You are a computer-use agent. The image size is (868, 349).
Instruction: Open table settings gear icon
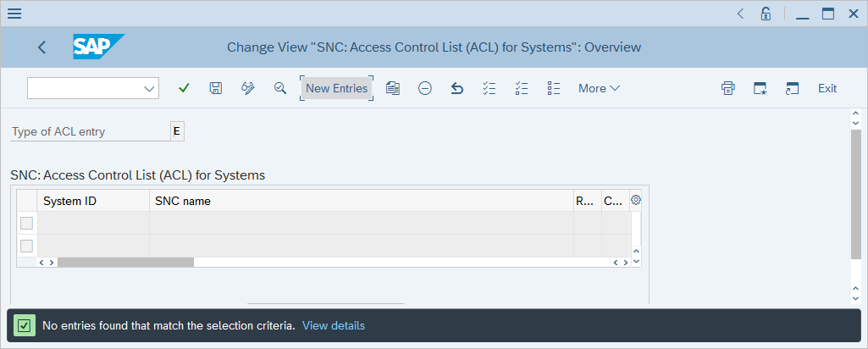[x=636, y=201]
